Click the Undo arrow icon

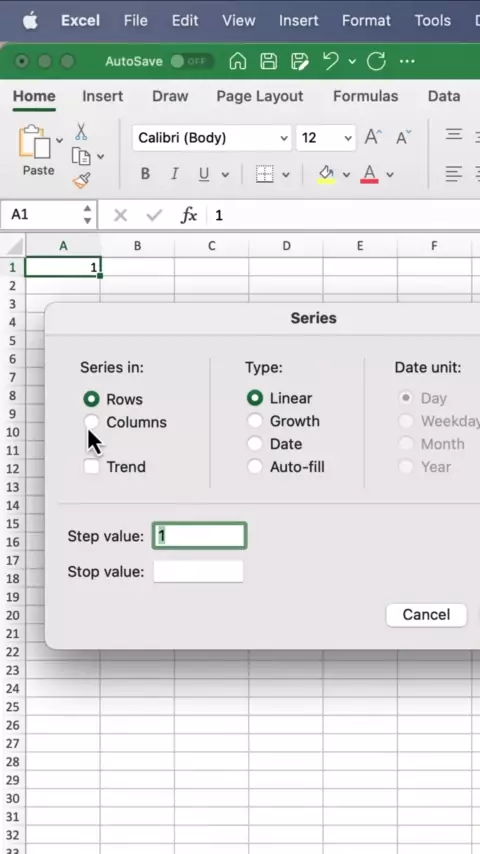point(331,61)
